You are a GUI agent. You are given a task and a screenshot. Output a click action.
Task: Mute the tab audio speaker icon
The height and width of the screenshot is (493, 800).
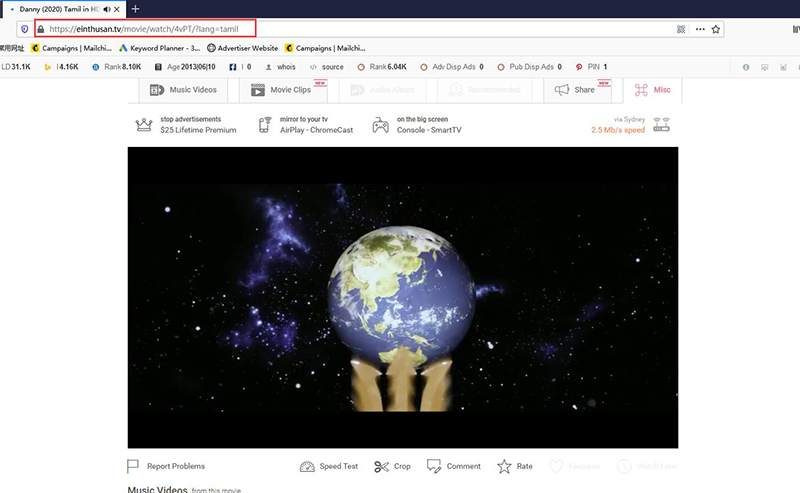click(x=107, y=9)
